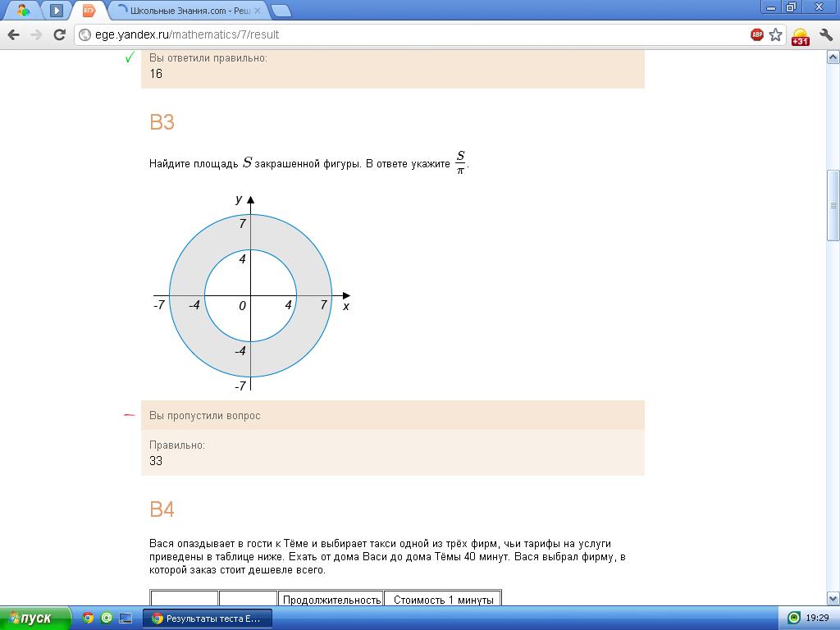Click the show desktop quick launch icon
840x630 pixels.
point(126,619)
